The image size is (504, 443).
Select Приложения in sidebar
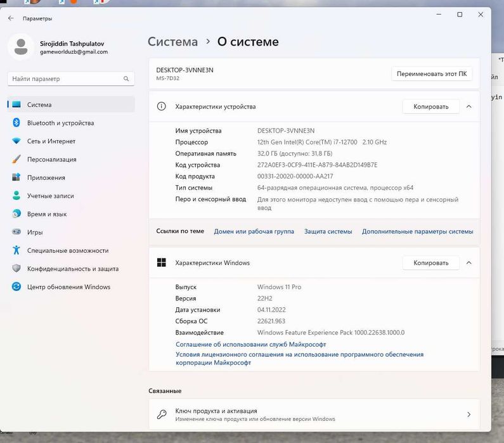coord(71,177)
